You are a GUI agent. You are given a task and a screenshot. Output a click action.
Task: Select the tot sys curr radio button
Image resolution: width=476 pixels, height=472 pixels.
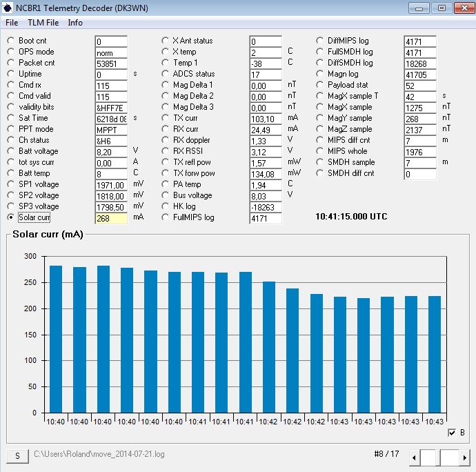11,162
